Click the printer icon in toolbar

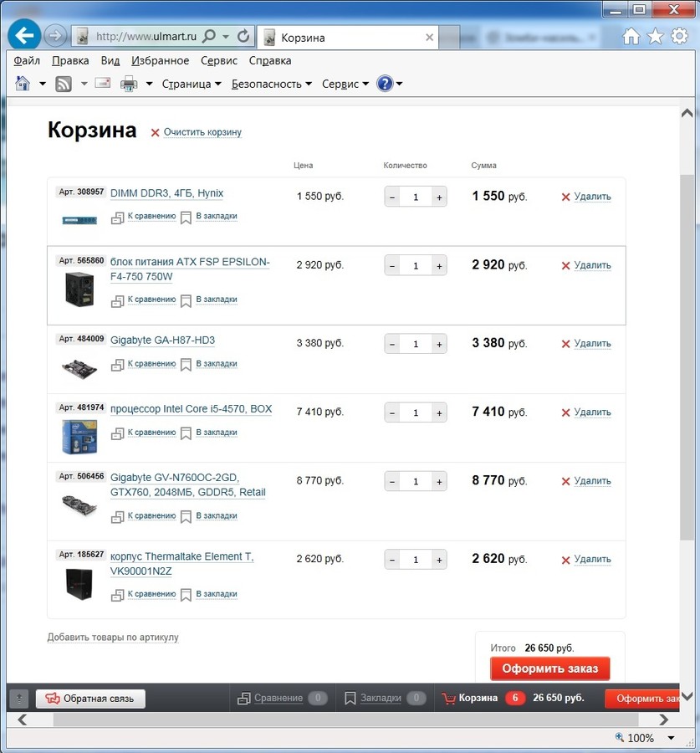click(129, 84)
